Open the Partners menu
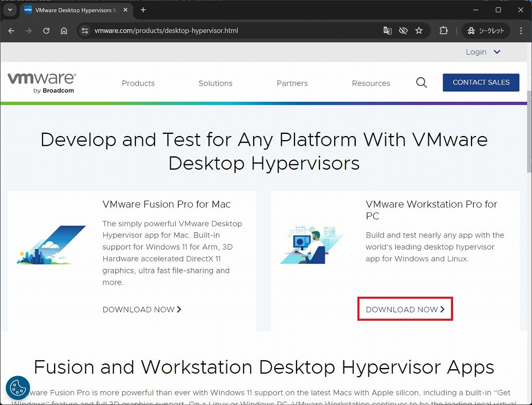 point(292,83)
